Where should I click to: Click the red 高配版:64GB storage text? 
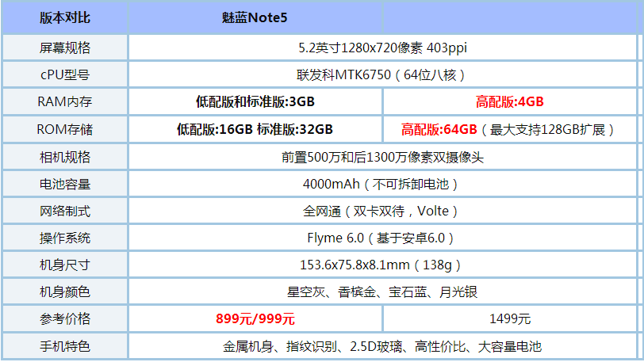click(x=439, y=129)
